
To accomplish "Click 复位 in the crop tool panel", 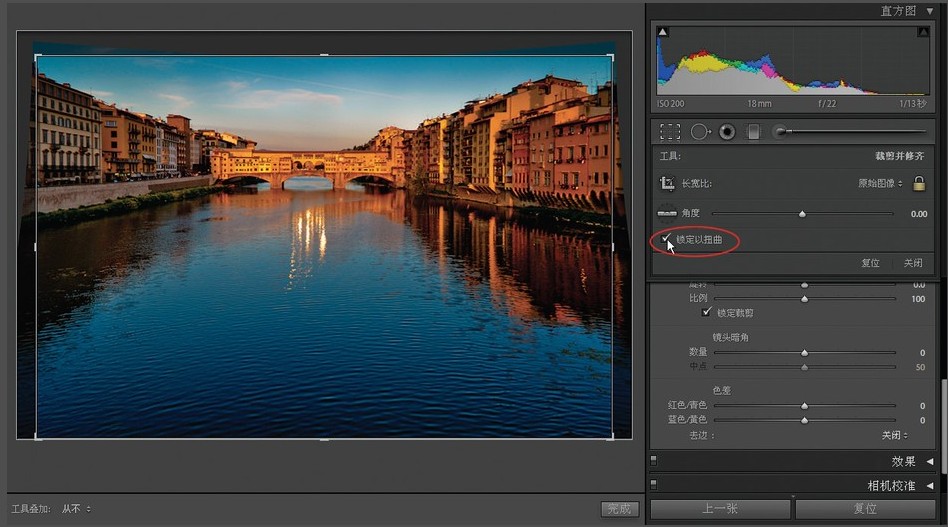I will [870, 263].
